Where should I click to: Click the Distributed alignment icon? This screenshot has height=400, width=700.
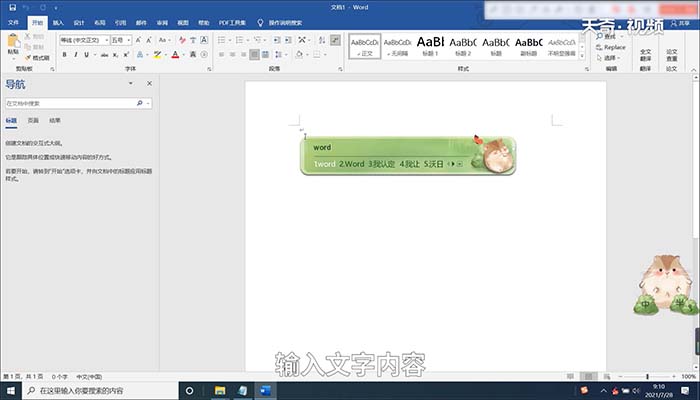click(265, 54)
